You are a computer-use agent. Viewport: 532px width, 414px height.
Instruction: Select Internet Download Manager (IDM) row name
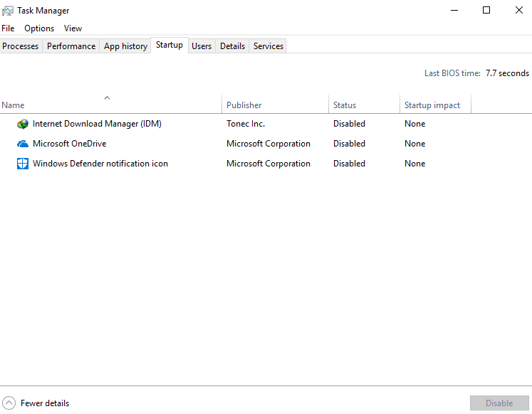point(97,124)
